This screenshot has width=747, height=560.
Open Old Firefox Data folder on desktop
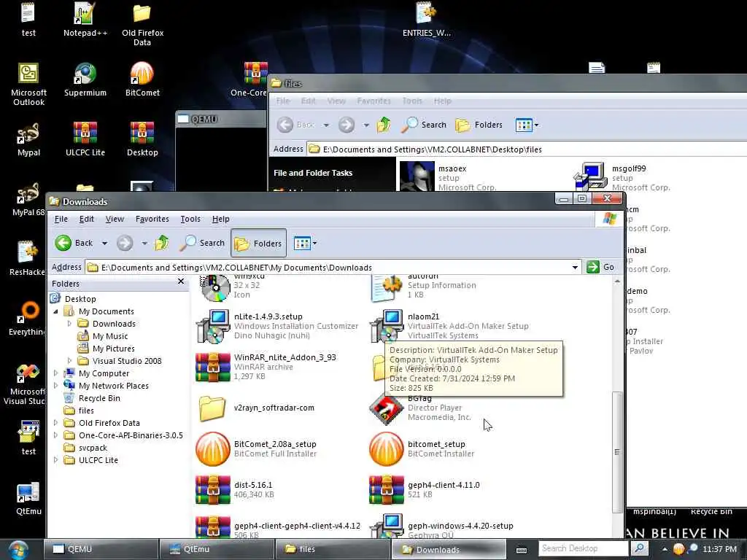coord(142,24)
